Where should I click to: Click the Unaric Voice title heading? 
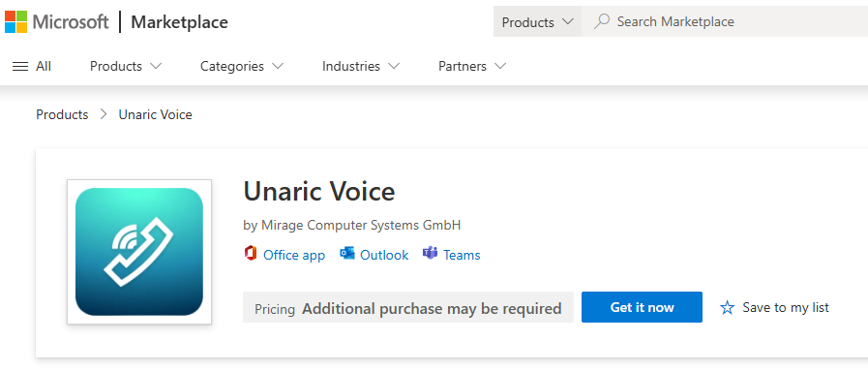coord(319,192)
